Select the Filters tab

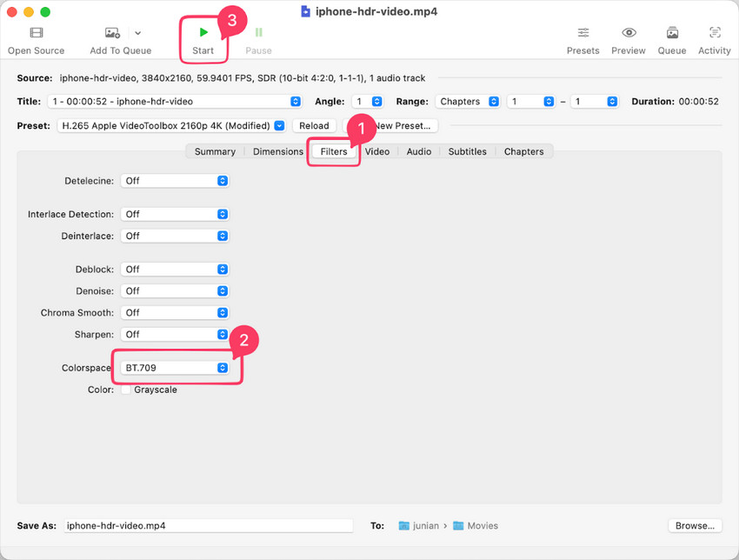pyautogui.click(x=334, y=151)
